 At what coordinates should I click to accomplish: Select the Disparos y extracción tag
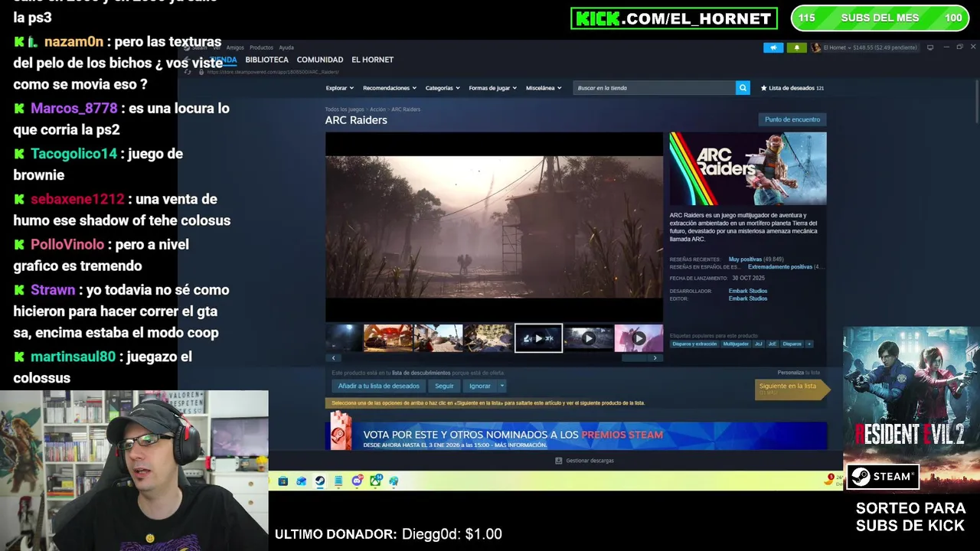[694, 344]
